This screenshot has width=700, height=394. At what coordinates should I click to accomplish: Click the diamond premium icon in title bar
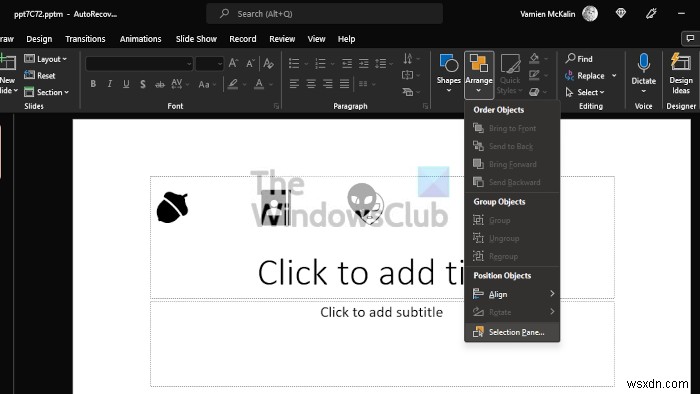621,13
